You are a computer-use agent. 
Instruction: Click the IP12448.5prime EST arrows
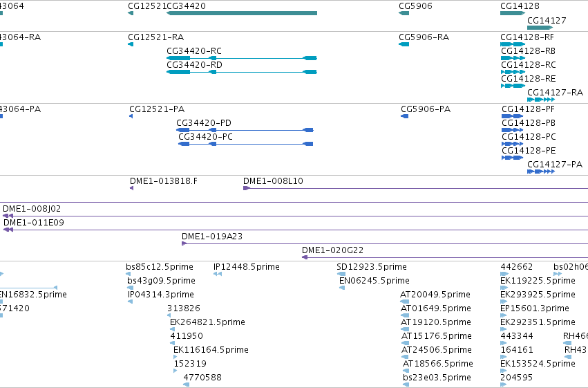click(x=218, y=274)
